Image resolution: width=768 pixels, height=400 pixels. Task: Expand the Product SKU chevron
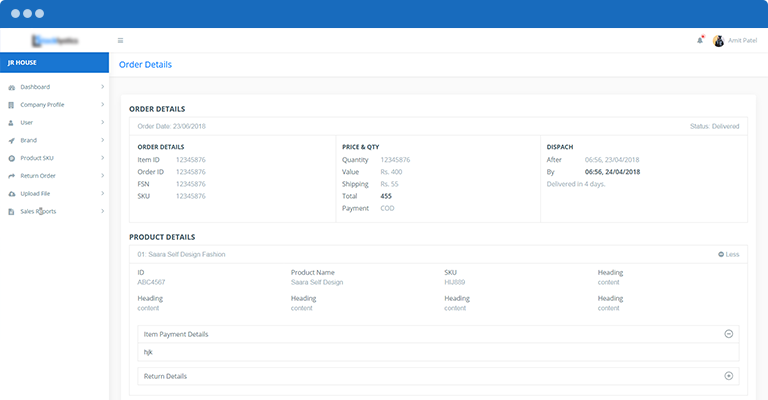(x=102, y=158)
